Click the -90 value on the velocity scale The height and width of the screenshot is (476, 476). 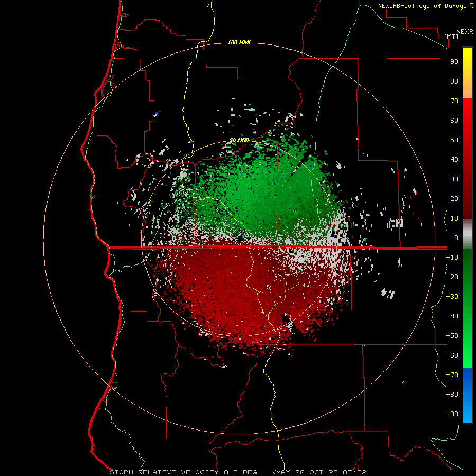(x=452, y=414)
